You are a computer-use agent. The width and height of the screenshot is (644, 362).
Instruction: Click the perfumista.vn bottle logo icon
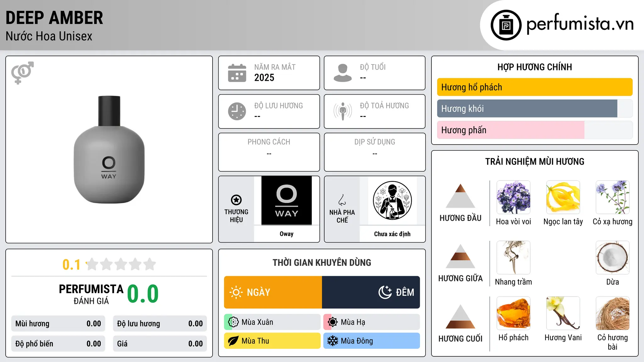506,25
